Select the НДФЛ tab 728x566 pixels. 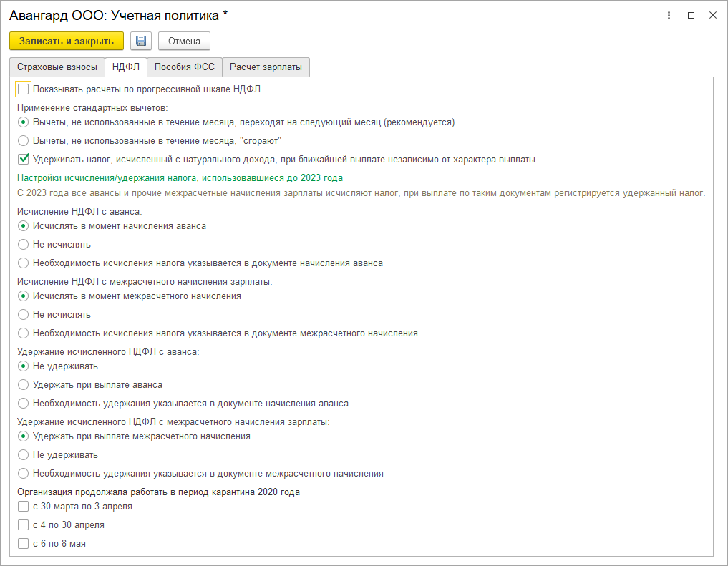coord(126,67)
